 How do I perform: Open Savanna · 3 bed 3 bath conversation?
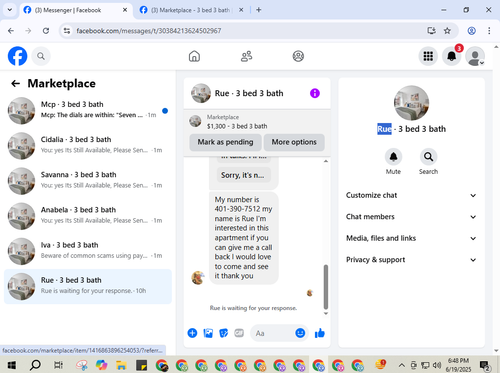(x=88, y=181)
